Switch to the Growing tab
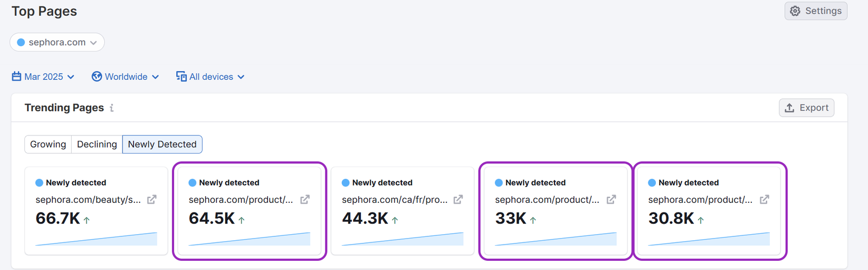Viewport: 868px width, 270px height. click(x=48, y=144)
